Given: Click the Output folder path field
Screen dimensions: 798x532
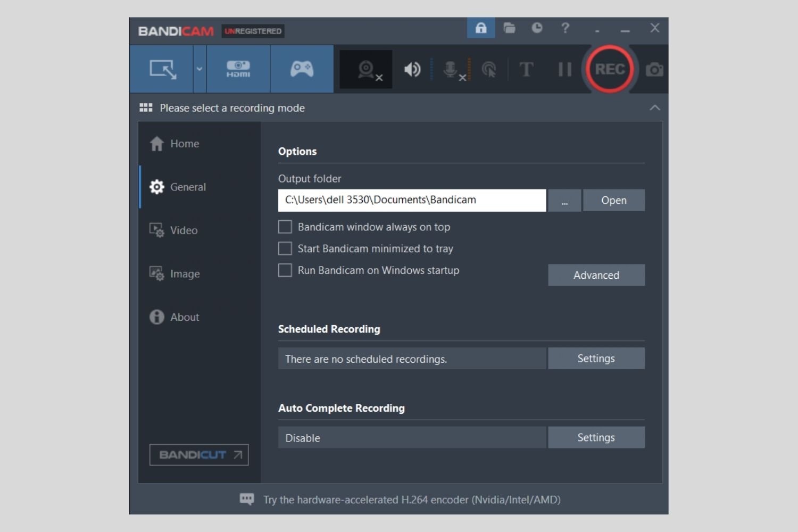Looking at the screenshot, I should [x=412, y=200].
